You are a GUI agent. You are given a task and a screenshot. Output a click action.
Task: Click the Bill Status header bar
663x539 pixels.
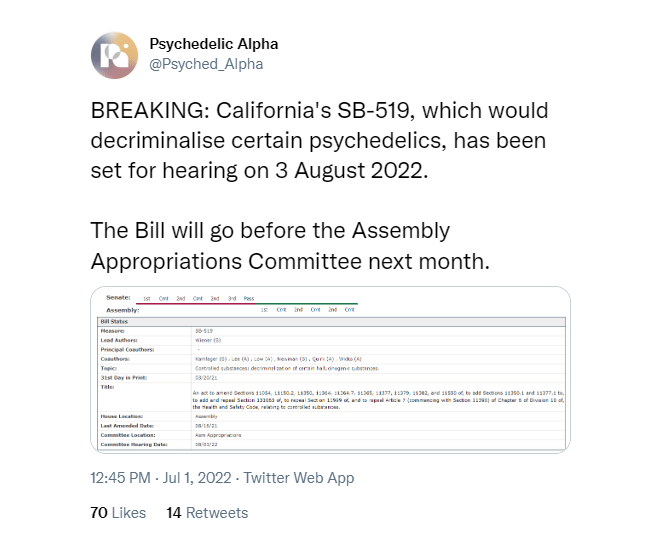[332, 322]
